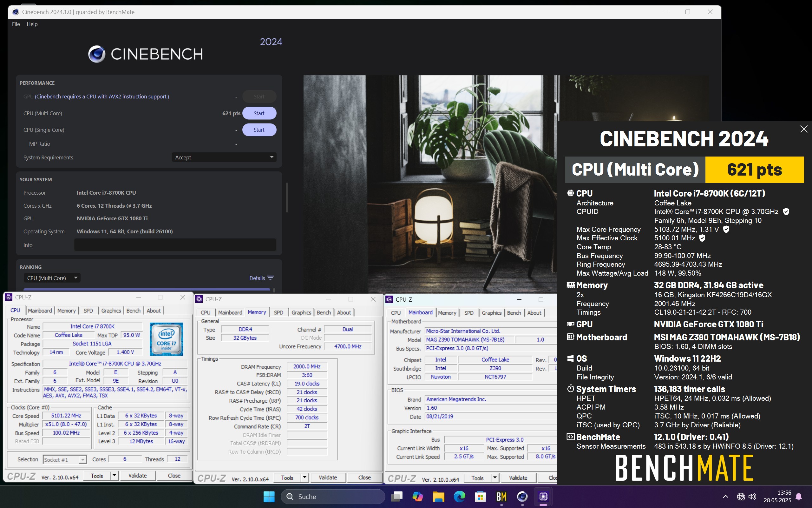Open Mainboard tab in left CPU-Z window
The height and width of the screenshot is (508, 812).
[x=40, y=311]
